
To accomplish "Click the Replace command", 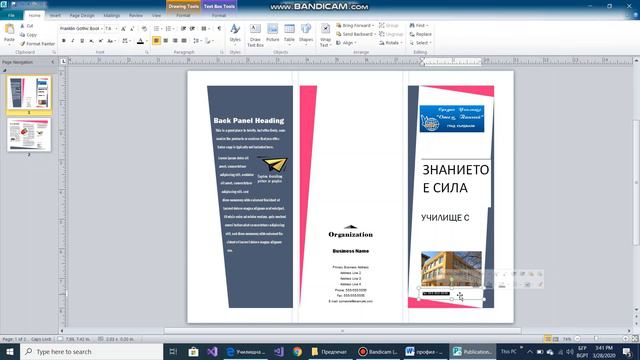I will point(421,34).
